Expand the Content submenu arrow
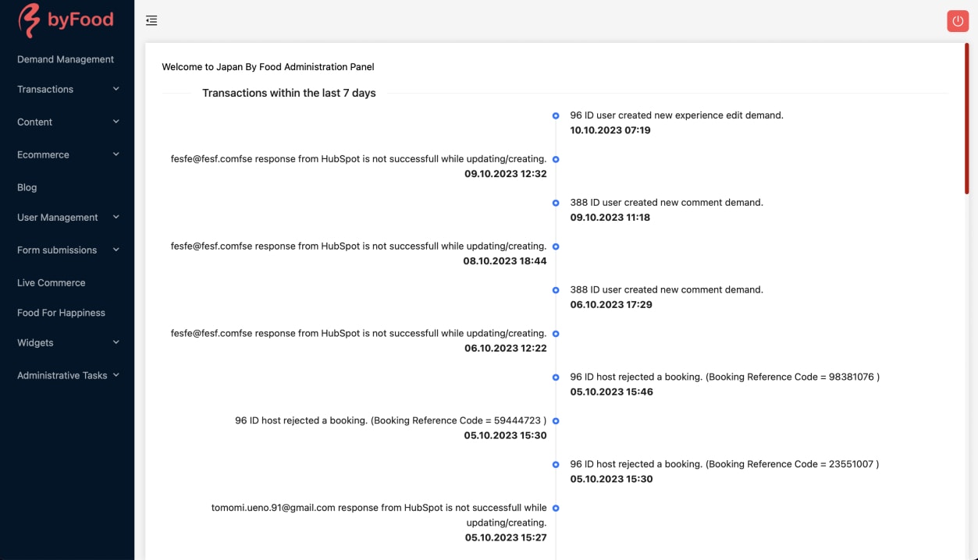 [x=116, y=122]
